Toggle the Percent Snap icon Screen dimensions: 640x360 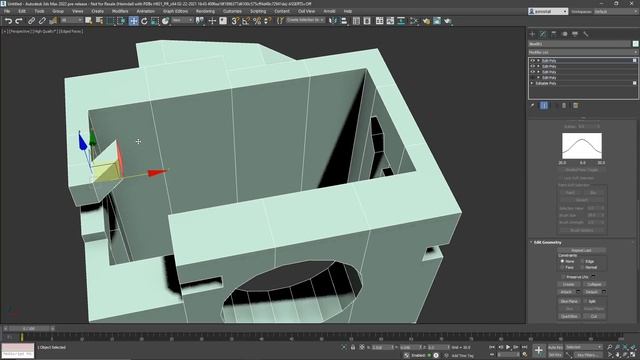point(257,21)
